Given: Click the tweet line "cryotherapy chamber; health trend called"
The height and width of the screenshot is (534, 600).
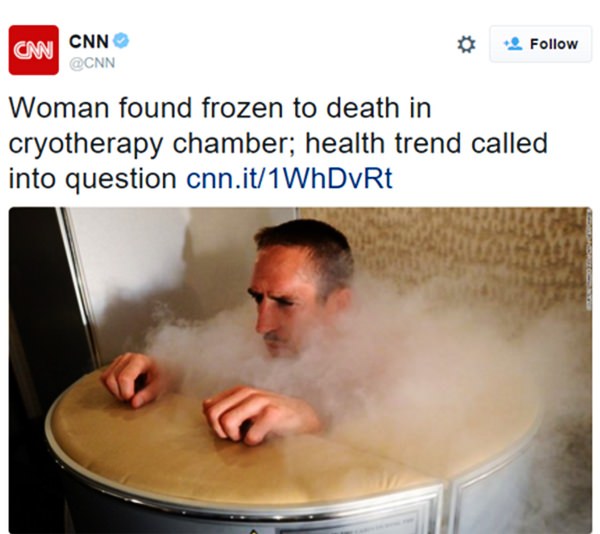Looking at the screenshot, I should (278, 144).
